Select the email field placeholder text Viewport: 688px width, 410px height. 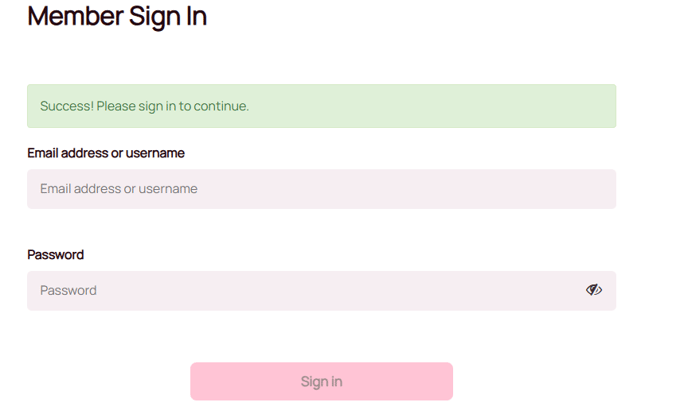click(x=118, y=189)
